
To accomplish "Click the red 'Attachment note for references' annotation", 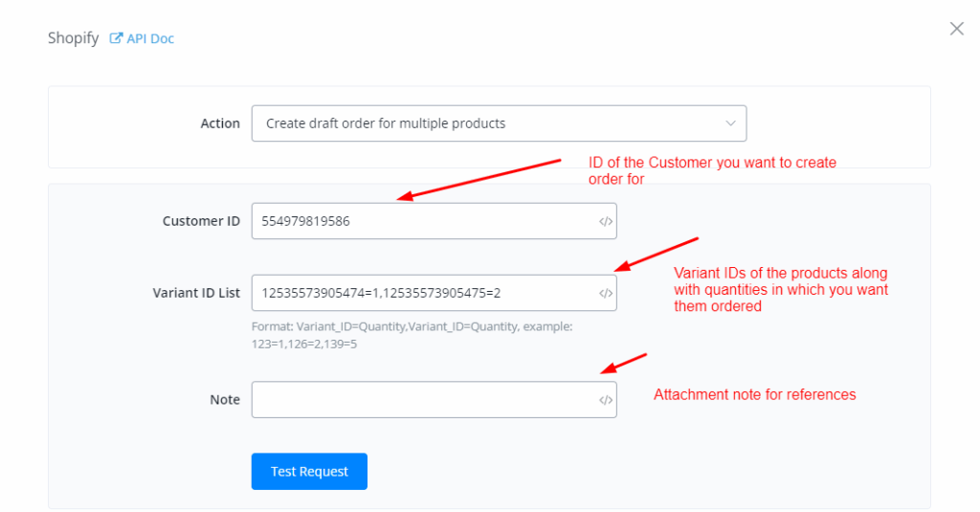I will pyautogui.click(x=754, y=394).
